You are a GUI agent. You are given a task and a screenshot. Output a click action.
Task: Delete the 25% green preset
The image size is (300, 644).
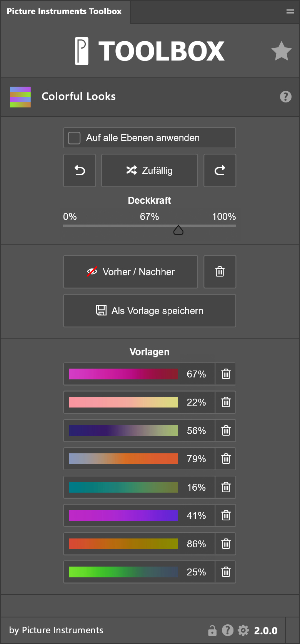pyautogui.click(x=226, y=572)
